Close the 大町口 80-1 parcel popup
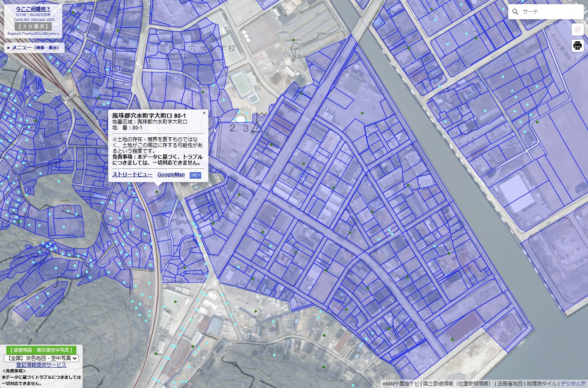This screenshot has height=388, width=588. [204, 113]
